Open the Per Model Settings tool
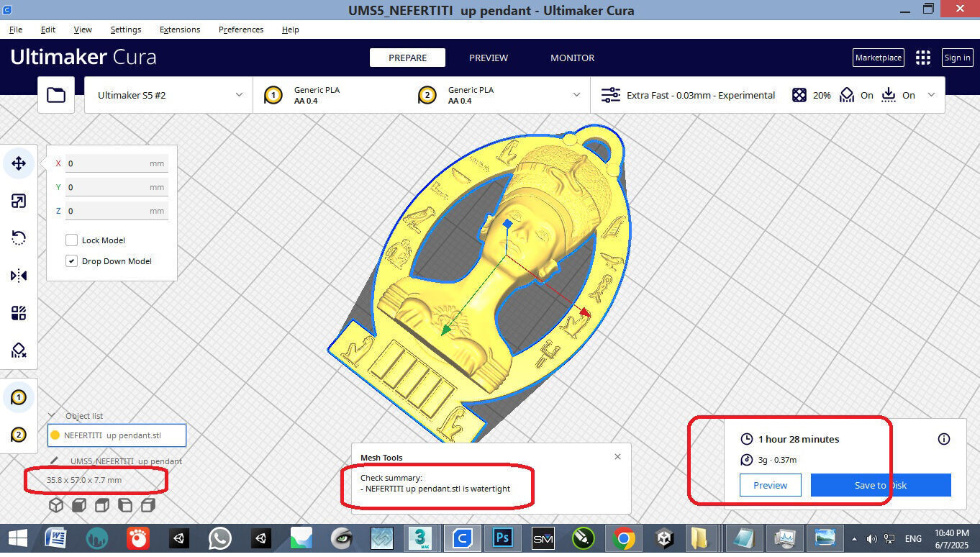 tap(19, 313)
